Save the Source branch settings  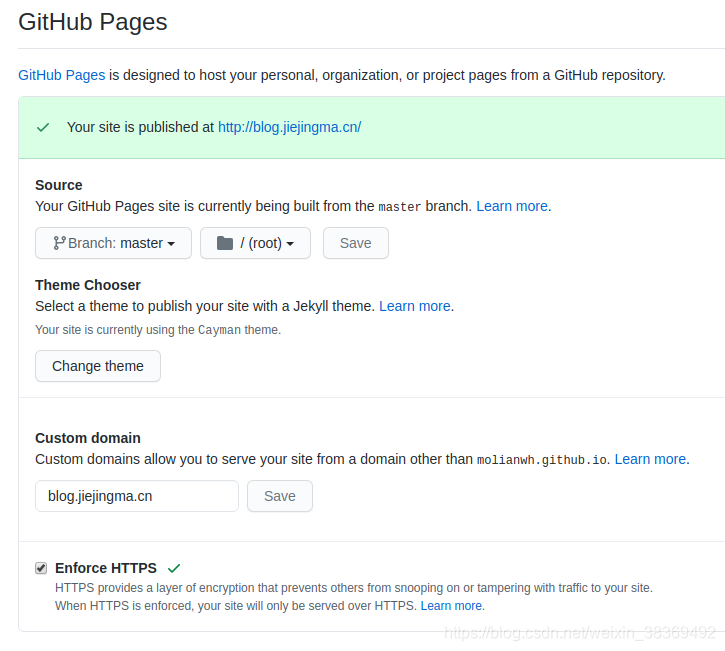coord(356,243)
